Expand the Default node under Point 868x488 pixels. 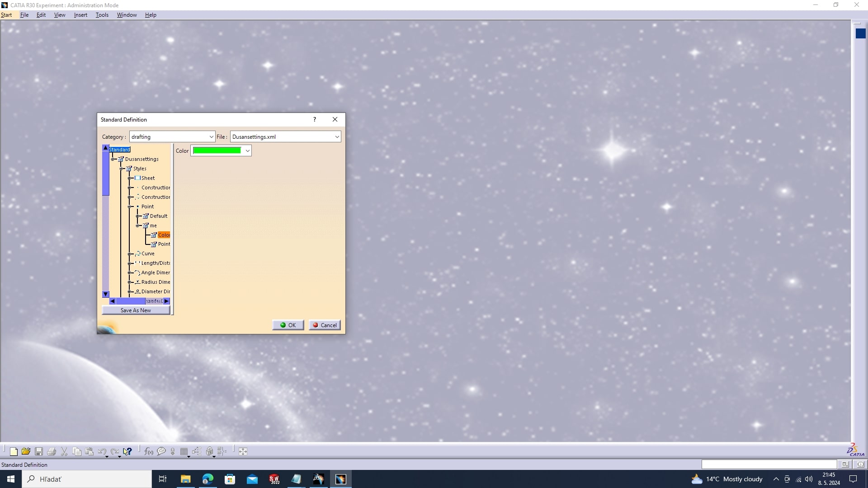pyautogui.click(x=137, y=216)
